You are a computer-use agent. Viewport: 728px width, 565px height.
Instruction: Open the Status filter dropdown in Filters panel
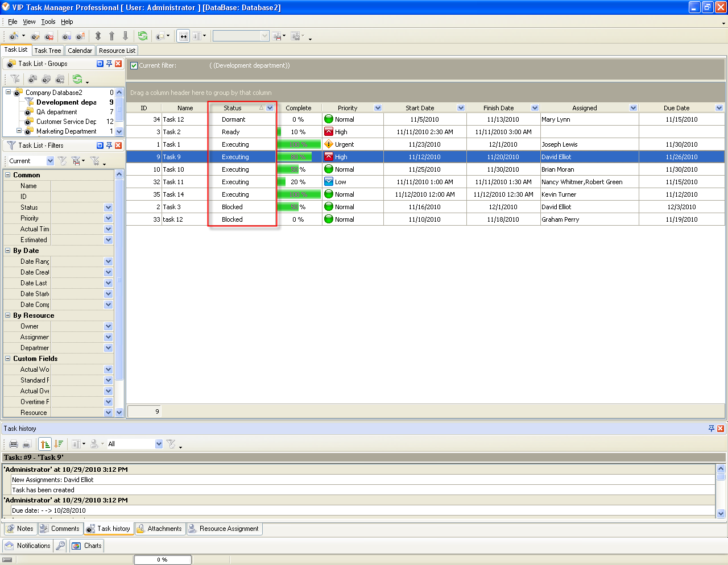tap(108, 207)
